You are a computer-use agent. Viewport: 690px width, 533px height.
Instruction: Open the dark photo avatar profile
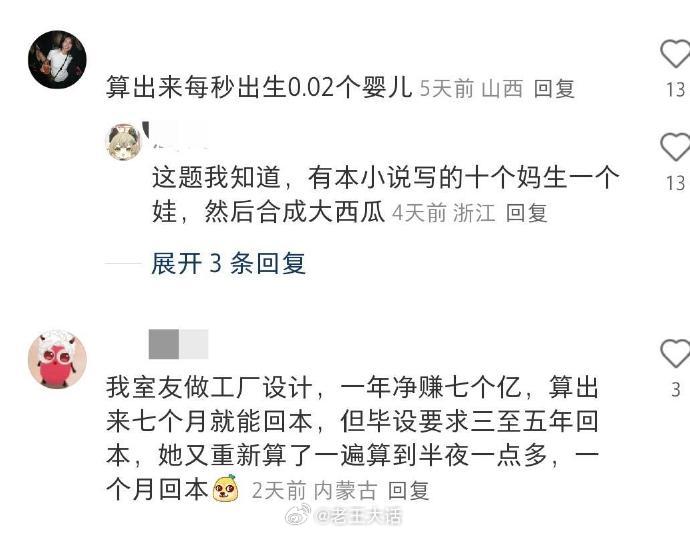[57, 59]
